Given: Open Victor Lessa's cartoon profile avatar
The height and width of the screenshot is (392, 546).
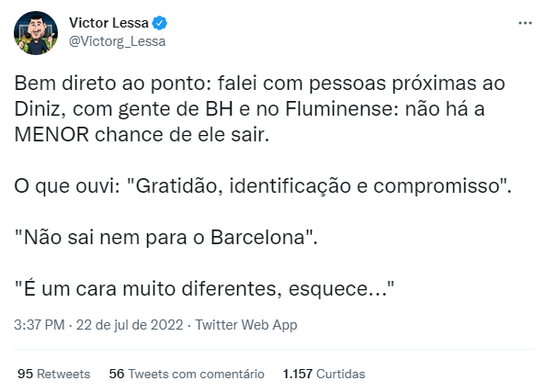Looking at the screenshot, I should pyautogui.click(x=36, y=33).
